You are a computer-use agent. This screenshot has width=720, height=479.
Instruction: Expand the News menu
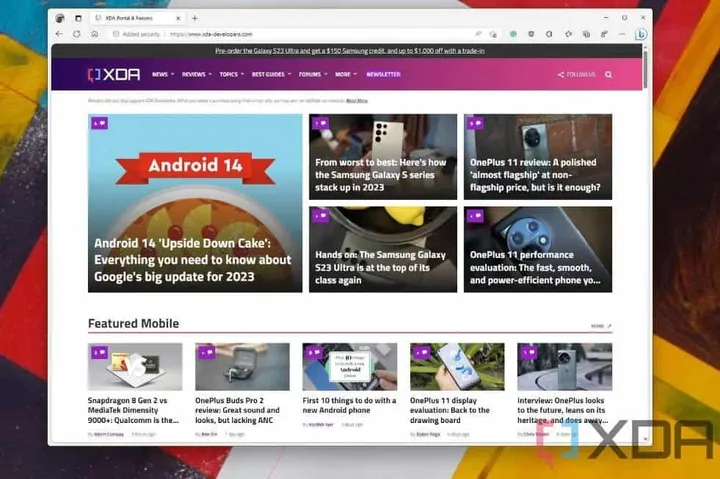[x=163, y=74]
